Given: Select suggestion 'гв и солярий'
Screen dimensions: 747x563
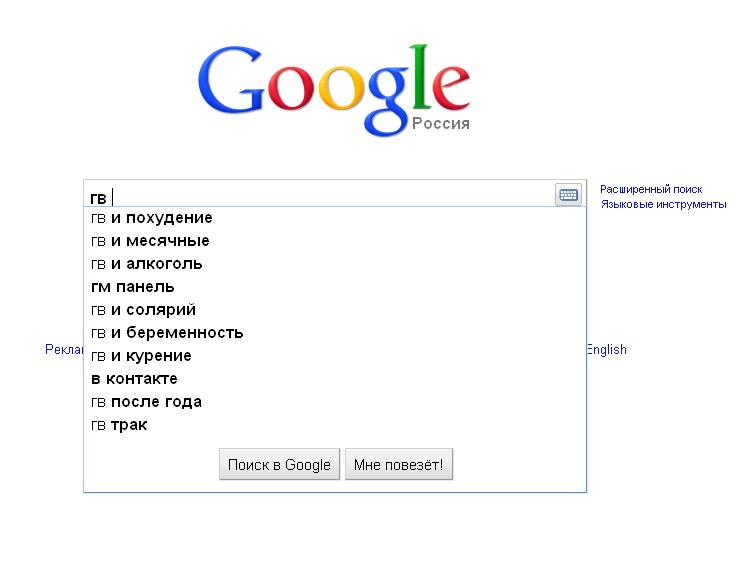Looking at the screenshot, I should pyautogui.click(x=143, y=310).
